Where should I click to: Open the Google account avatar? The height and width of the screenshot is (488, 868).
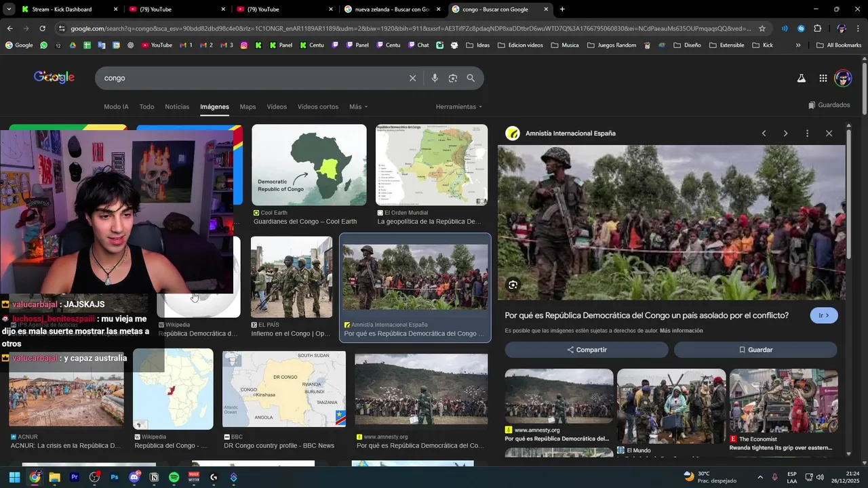point(843,78)
